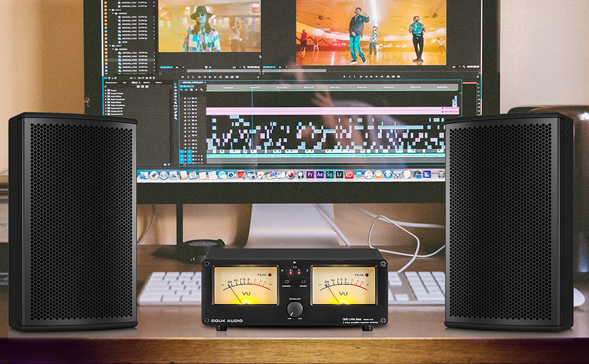Open Source monitor zoom level dropdown
589x364 pixels.
click(x=180, y=67)
